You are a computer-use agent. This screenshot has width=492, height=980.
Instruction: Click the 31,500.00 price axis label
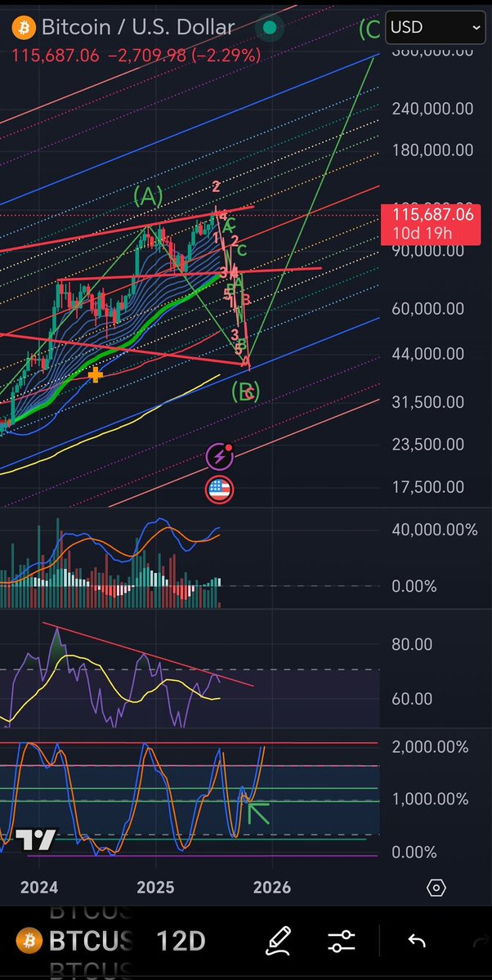pos(428,402)
